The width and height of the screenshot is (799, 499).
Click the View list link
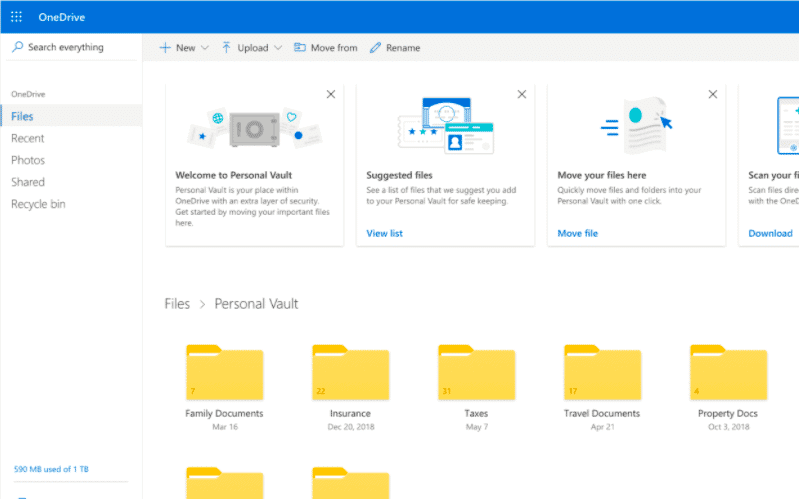point(384,233)
